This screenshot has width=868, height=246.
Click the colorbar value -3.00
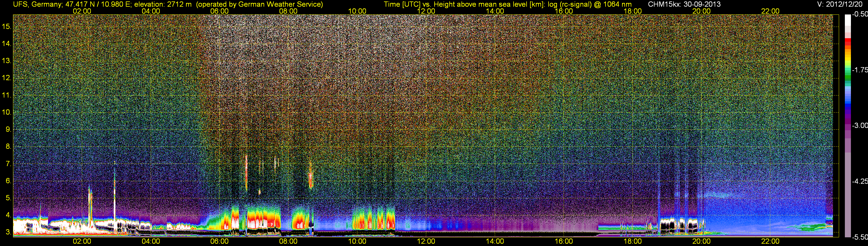coord(860,125)
